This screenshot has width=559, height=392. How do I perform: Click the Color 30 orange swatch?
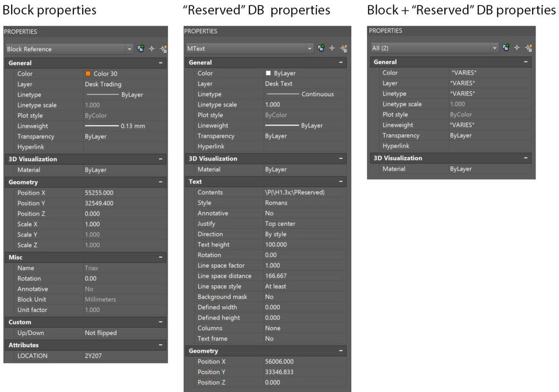coord(88,74)
